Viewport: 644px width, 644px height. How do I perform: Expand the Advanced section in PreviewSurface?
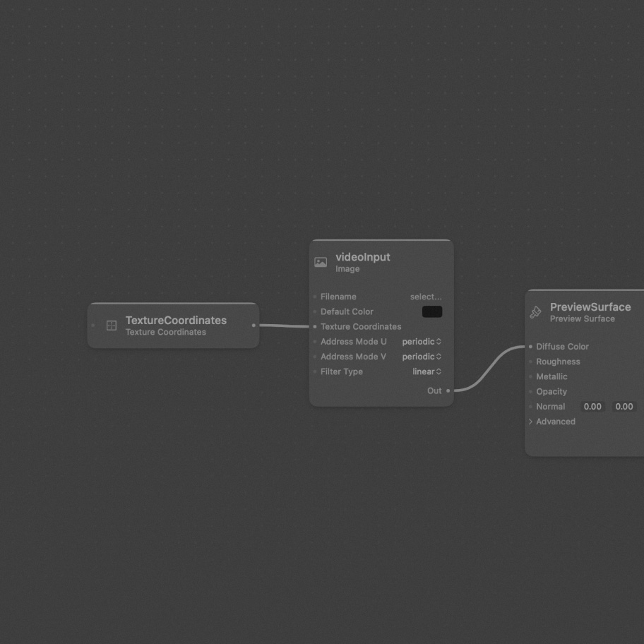(530, 422)
